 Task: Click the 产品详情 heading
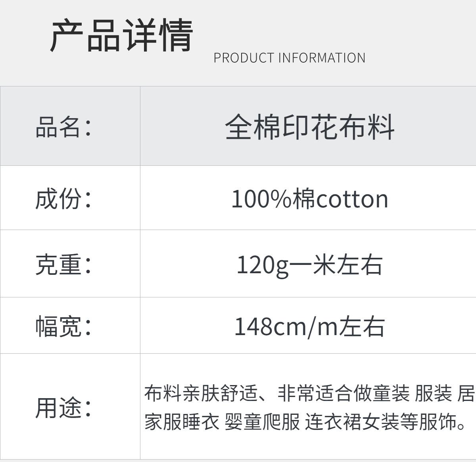pyautogui.click(x=121, y=36)
